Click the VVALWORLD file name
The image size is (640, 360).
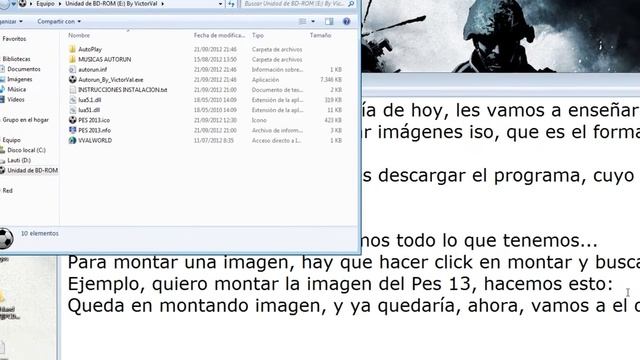95,140
